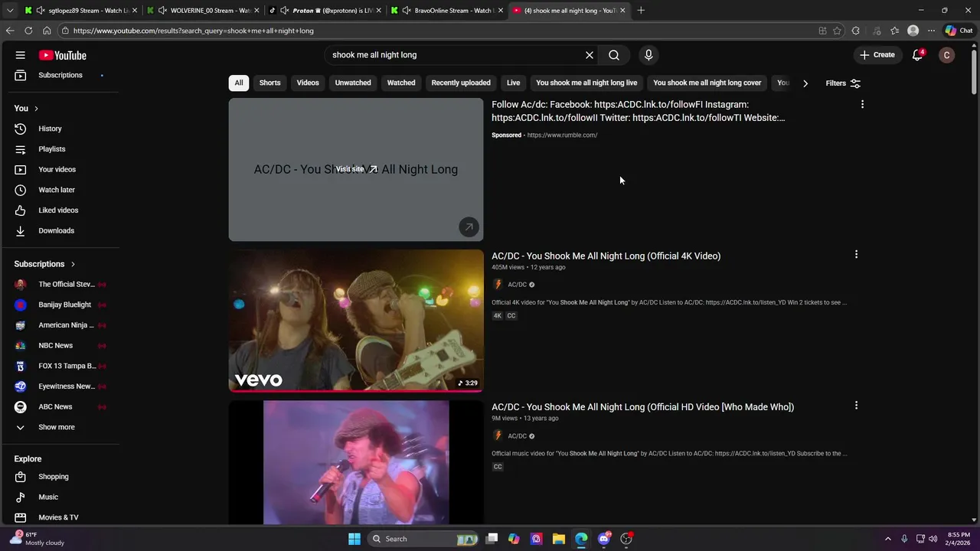Open Subscriptions in the sidebar

[x=60, y=75]
